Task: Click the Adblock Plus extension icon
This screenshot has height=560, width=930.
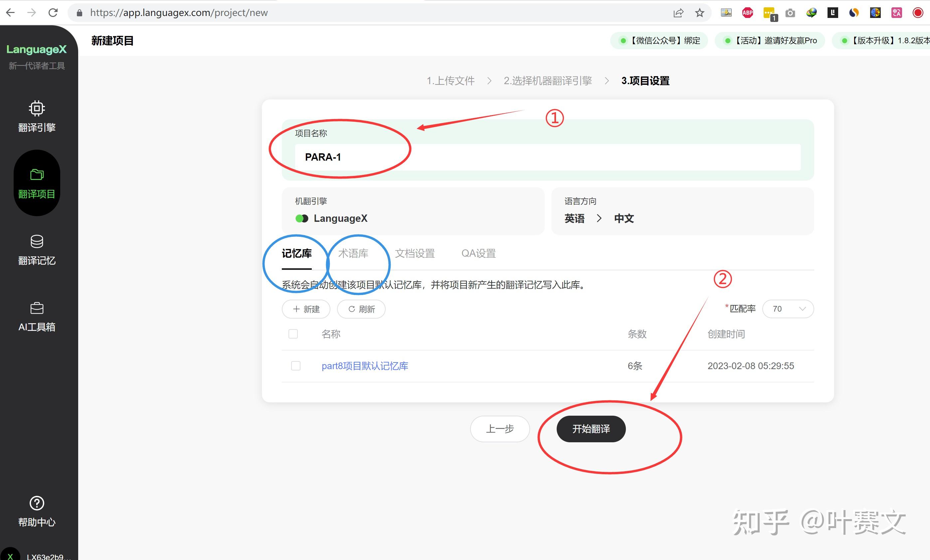Action: [x=747, y=12]
